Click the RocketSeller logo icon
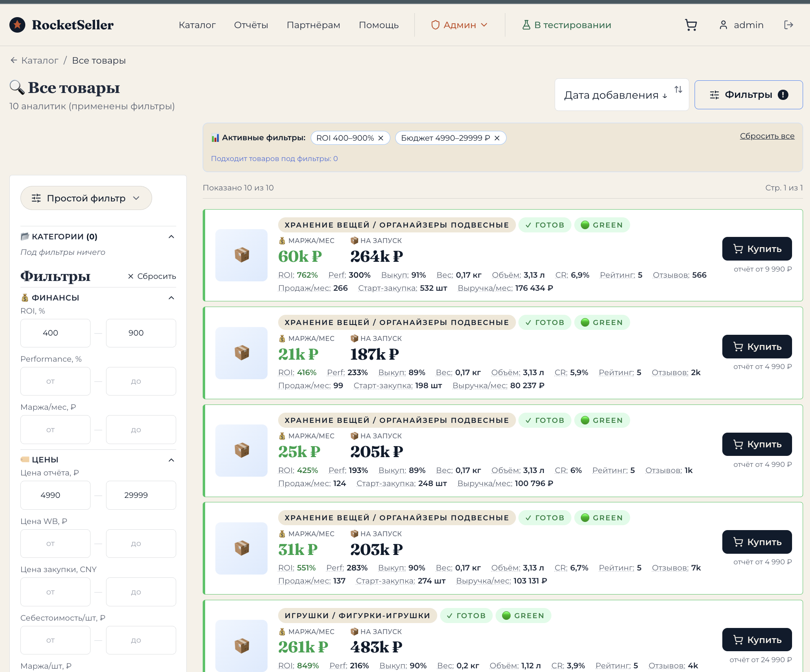Screen dimensions: 810x672 pos(17,25)
